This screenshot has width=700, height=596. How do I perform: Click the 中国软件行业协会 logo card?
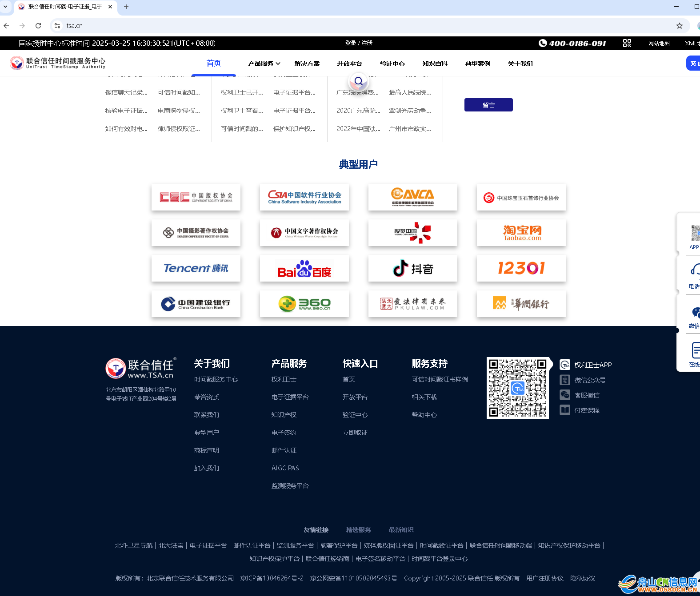304,197
